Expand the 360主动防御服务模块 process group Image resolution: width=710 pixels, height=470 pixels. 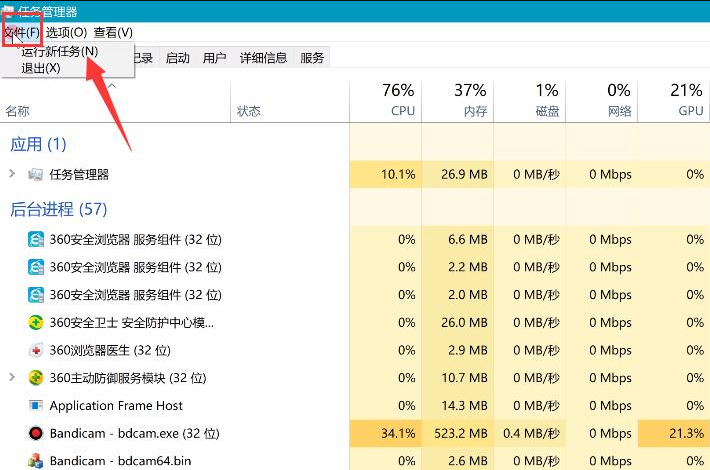coord(12,378)
